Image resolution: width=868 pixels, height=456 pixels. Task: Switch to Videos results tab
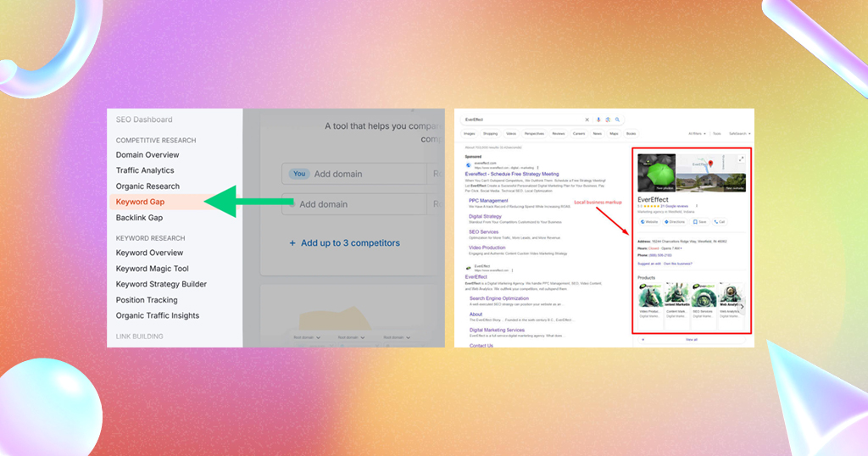click(x=511, y=134)
